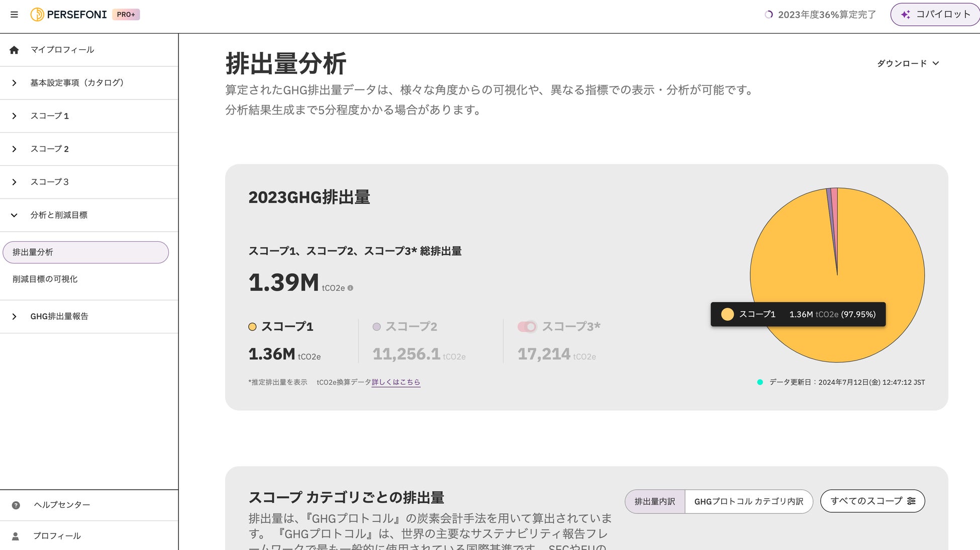Open the hamburger menu icon
This screenshot has width=980, height=550.
[x=14, y=15]
